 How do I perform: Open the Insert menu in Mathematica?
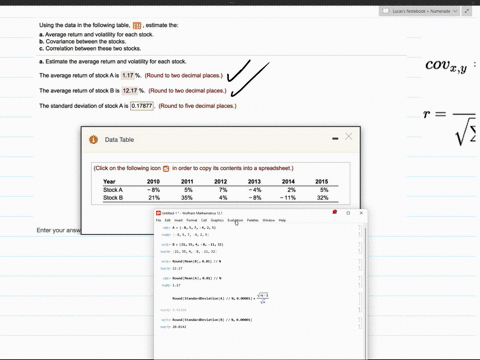(178, 220)
